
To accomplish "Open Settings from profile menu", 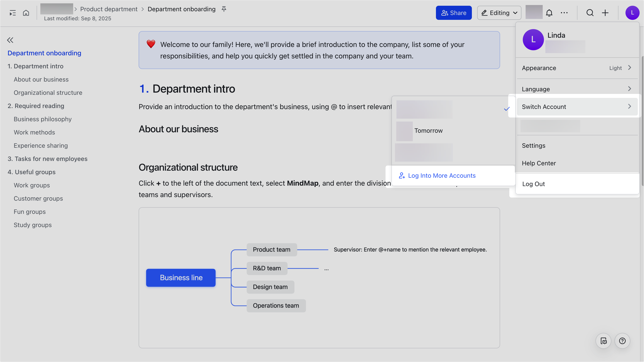I will tap(577, 146).
